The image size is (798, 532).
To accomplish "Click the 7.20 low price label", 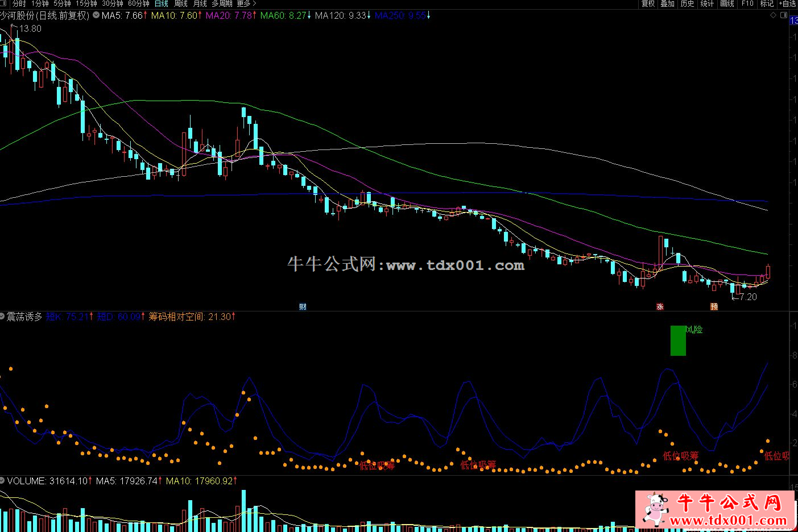I will coord(748,297).
